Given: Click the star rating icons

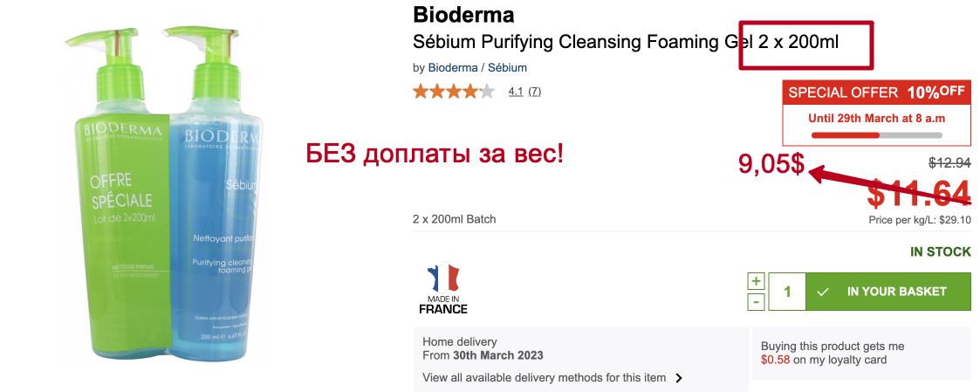Looking at the screenshot, I should coord(453,91).
